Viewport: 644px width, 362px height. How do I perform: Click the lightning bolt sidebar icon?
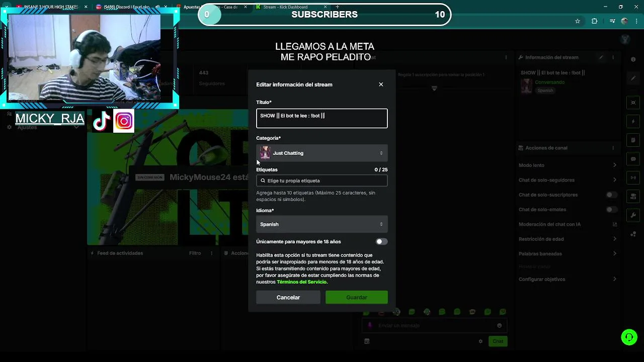[633, 122]
